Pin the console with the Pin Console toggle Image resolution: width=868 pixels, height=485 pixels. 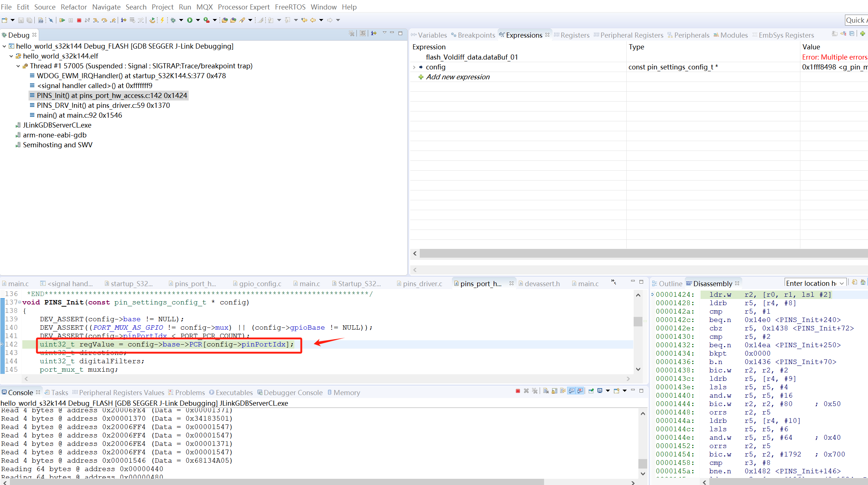(x=591, y=391)
